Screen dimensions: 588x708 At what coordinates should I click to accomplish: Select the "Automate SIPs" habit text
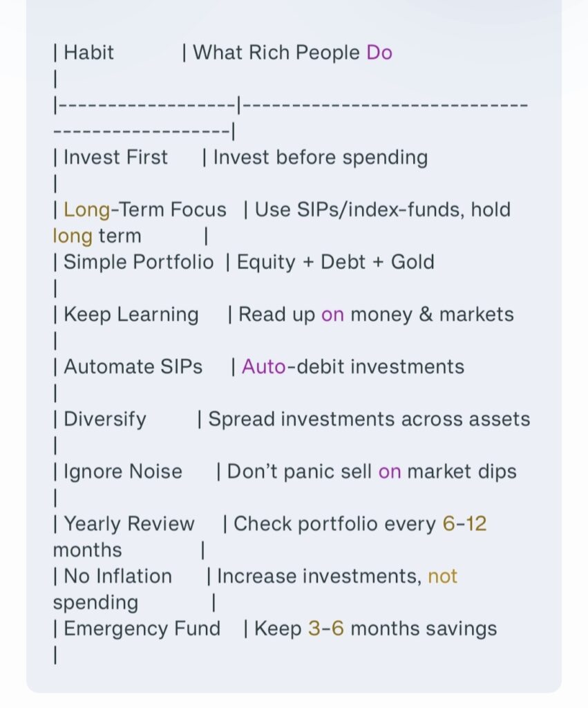click(133, 367)
